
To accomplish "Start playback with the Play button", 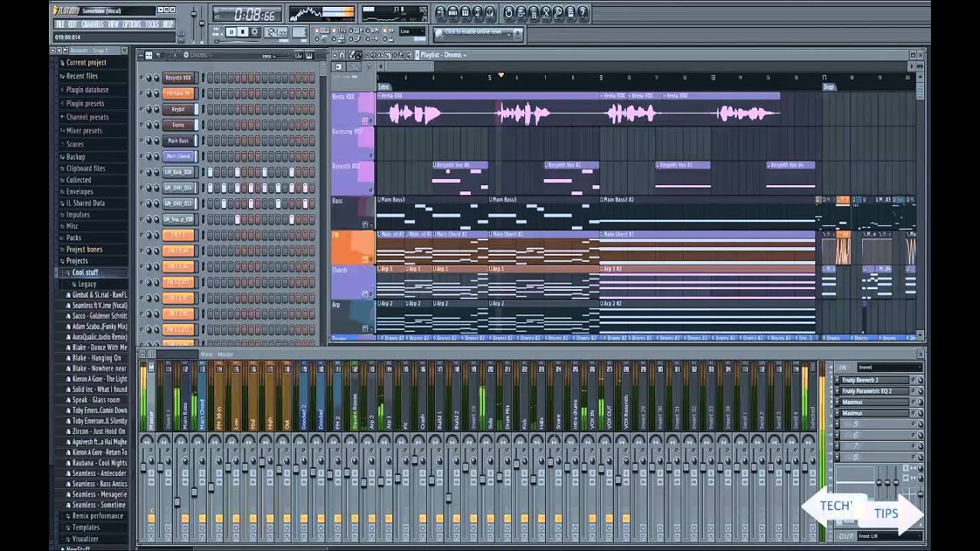I will click(x=230, y=31).
